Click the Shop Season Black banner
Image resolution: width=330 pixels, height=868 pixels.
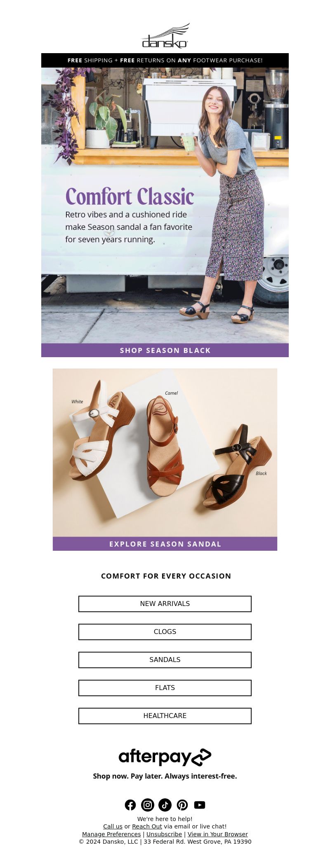[x=165, y=350]
